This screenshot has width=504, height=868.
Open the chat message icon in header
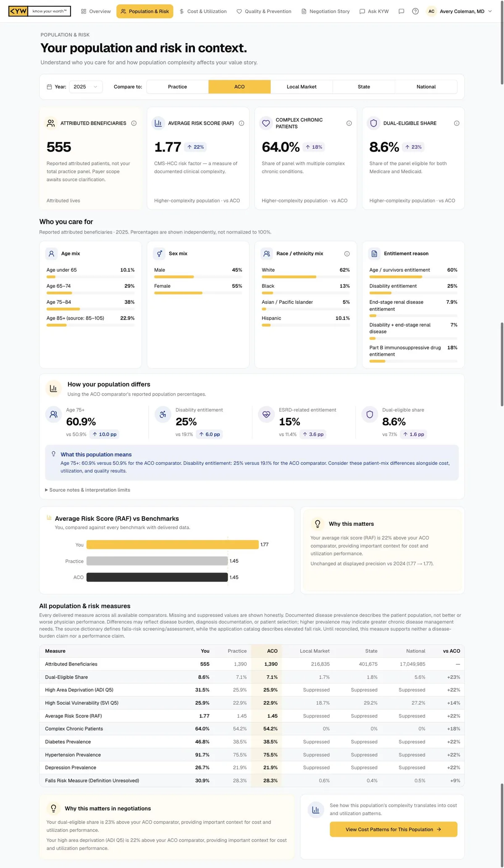pyautogui.click(x=401, y=11)
